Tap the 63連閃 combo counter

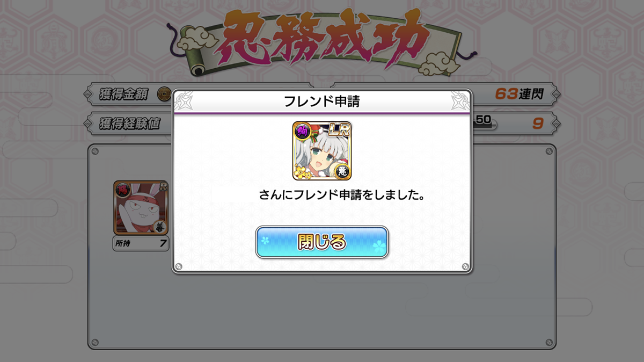518,95
